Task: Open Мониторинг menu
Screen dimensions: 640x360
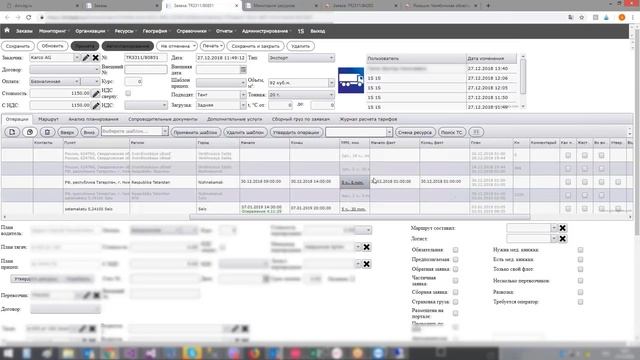Action: point(53,31)
